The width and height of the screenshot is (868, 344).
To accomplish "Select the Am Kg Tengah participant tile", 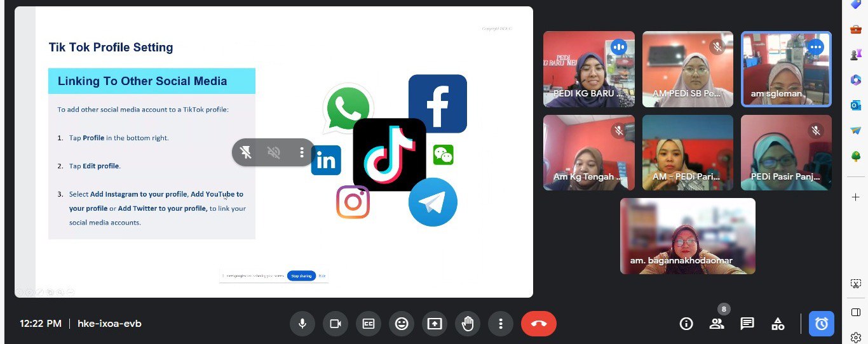I will point(589,152).
